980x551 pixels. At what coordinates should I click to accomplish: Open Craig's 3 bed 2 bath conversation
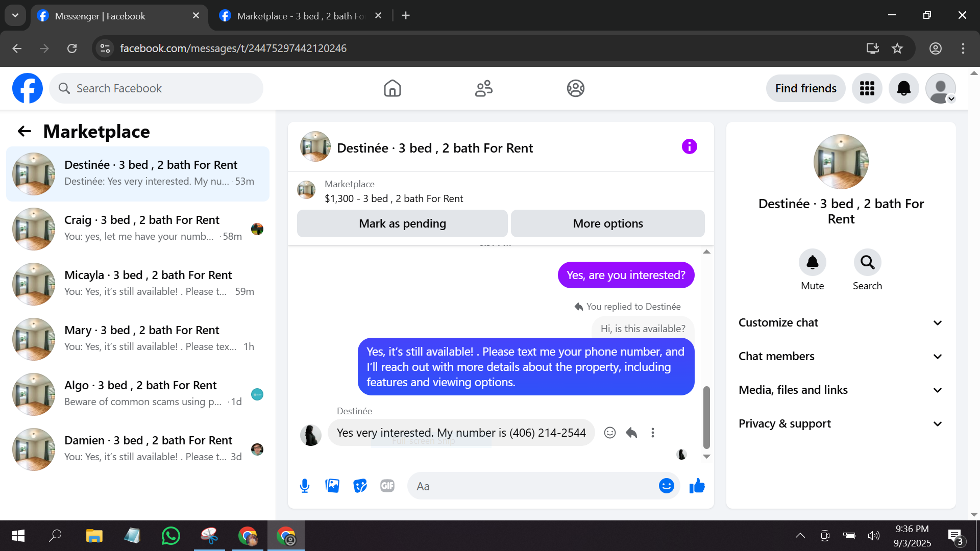(x=138, y=229)
